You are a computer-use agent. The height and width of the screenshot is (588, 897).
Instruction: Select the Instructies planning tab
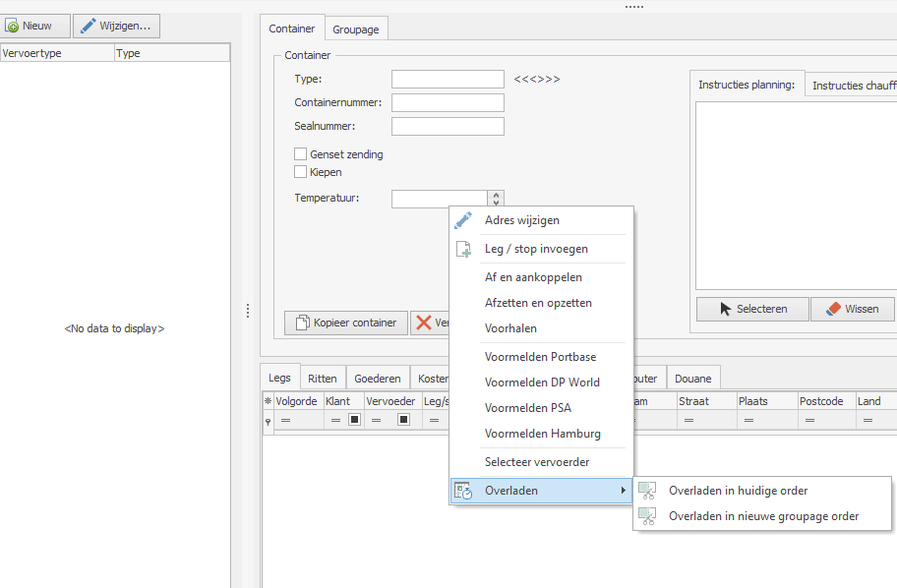747,85
